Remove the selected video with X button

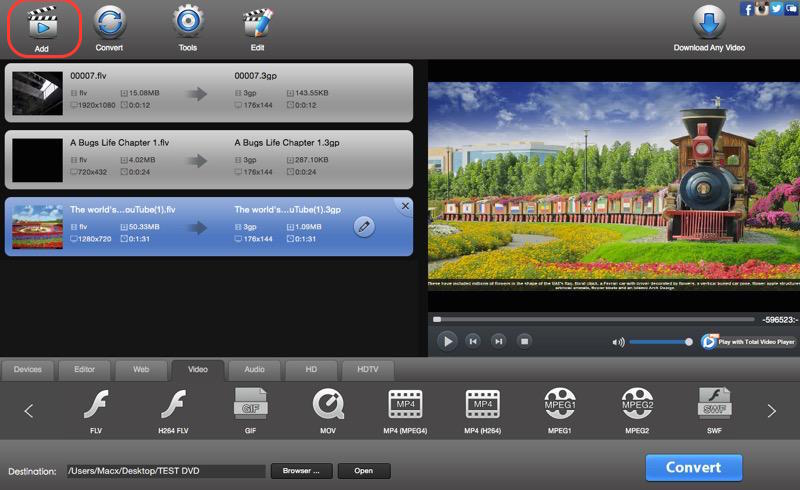click(405, 206)
